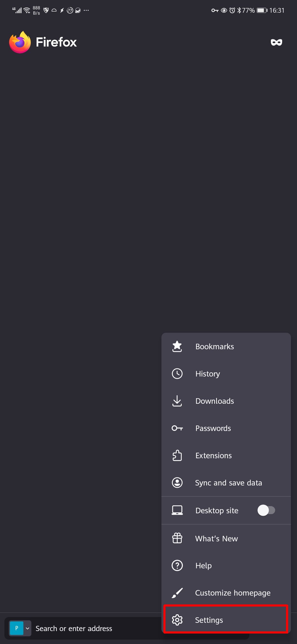Open Help from the menu
The width and height of the screenshot is (297, 644).
point(204,566)
